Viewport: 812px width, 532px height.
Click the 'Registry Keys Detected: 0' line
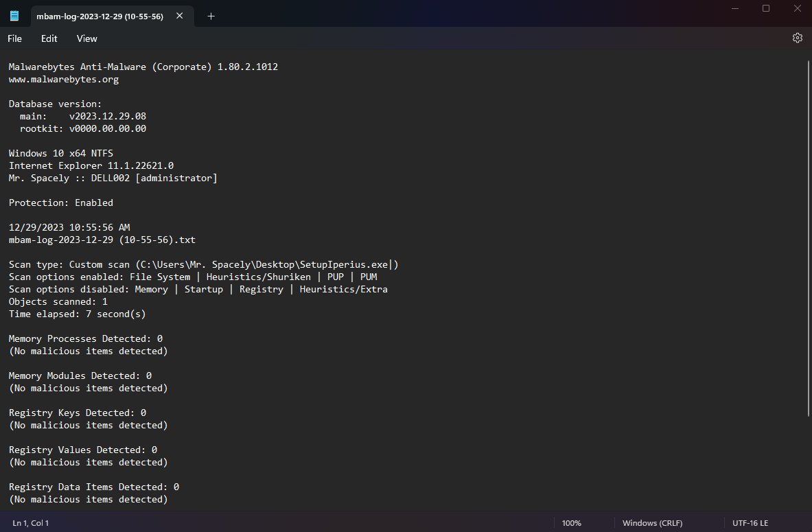point(78,413)
